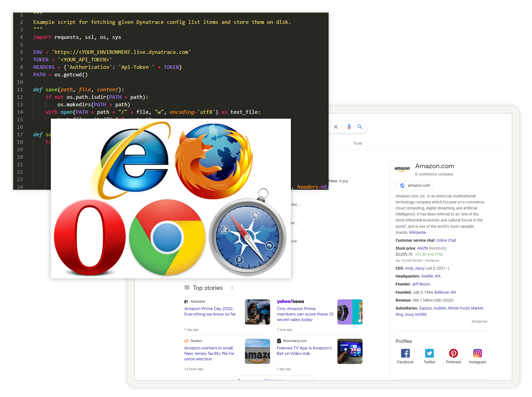Open the Online Chat customer service link
Image resolution: width=532 pixels, height=397 pixels.
point(446,240)
